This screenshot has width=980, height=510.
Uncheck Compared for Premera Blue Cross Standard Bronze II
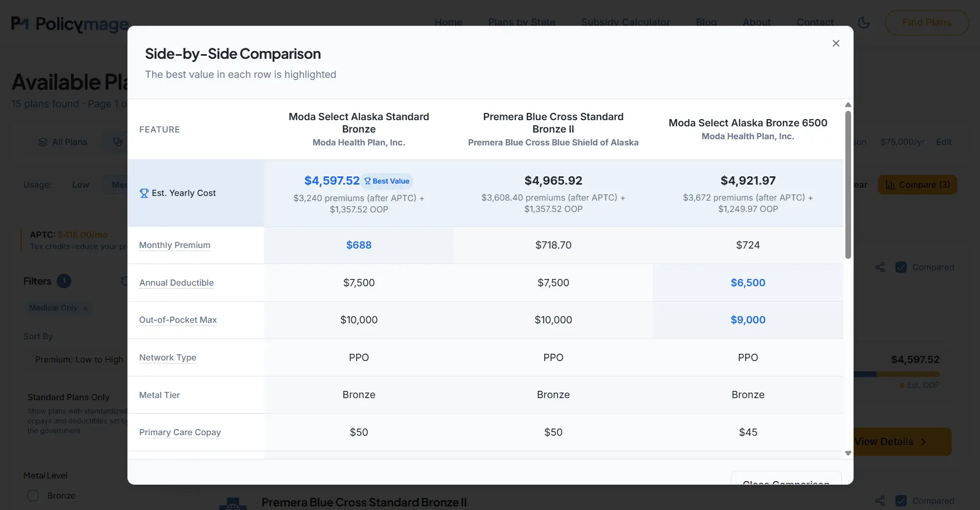pos(901,501)
